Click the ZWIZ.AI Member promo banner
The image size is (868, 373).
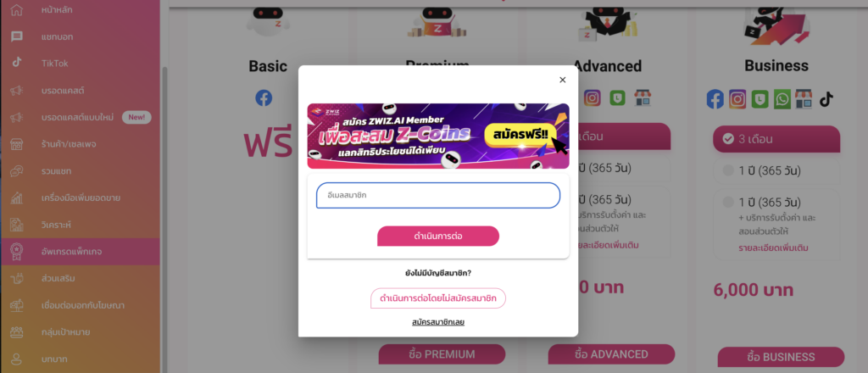coord(438,136)
